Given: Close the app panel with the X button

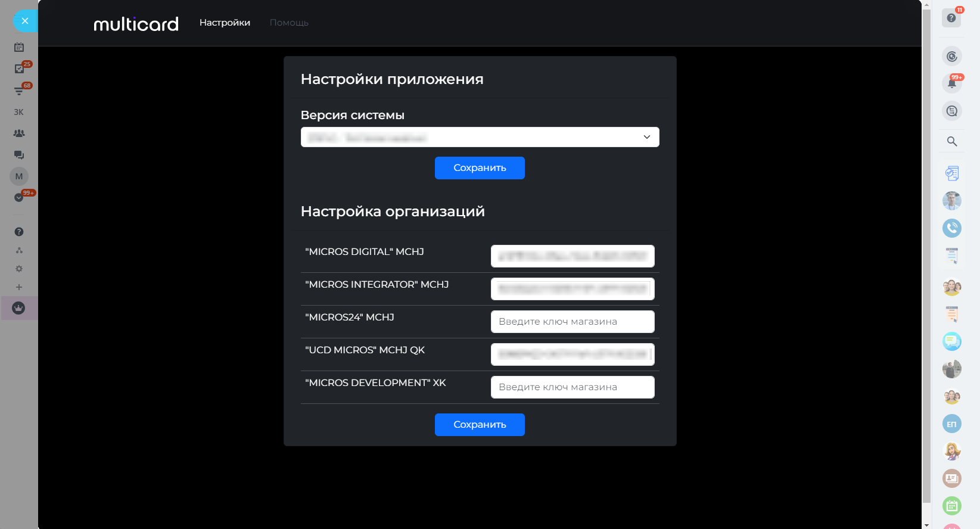Looking at the screenshot, I should point(24,21).
